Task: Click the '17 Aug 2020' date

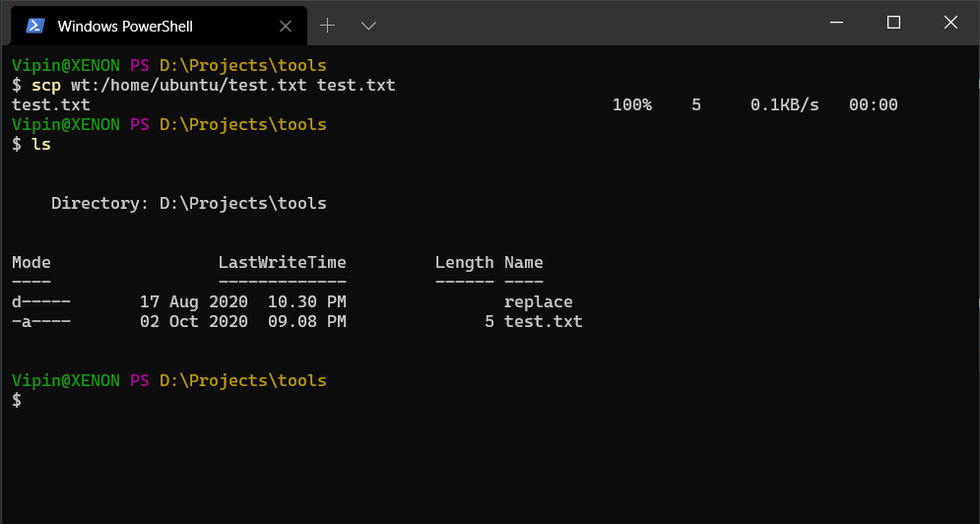Action: coord(194,302)
